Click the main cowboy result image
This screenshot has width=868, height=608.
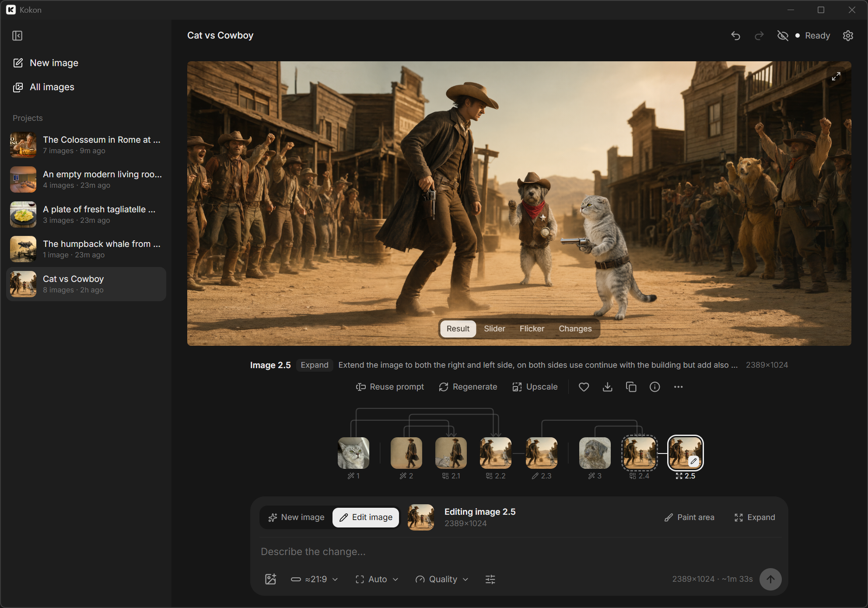pos(519,204)
